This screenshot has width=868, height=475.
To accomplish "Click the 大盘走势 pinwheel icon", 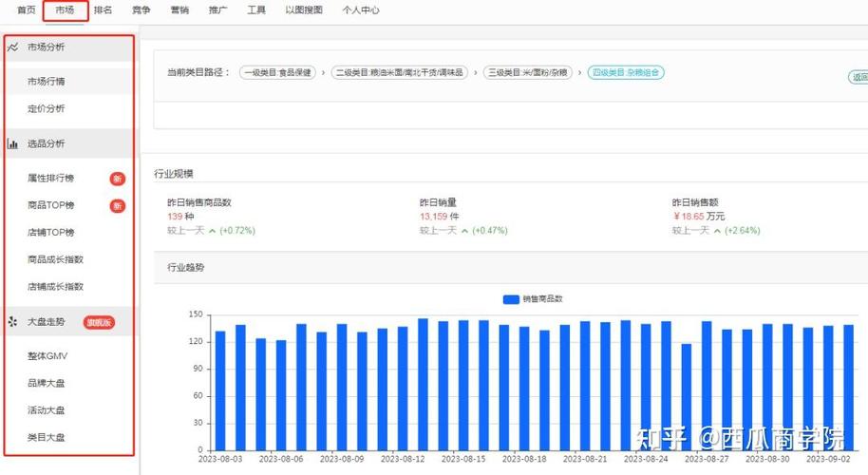I will point(12,322).
